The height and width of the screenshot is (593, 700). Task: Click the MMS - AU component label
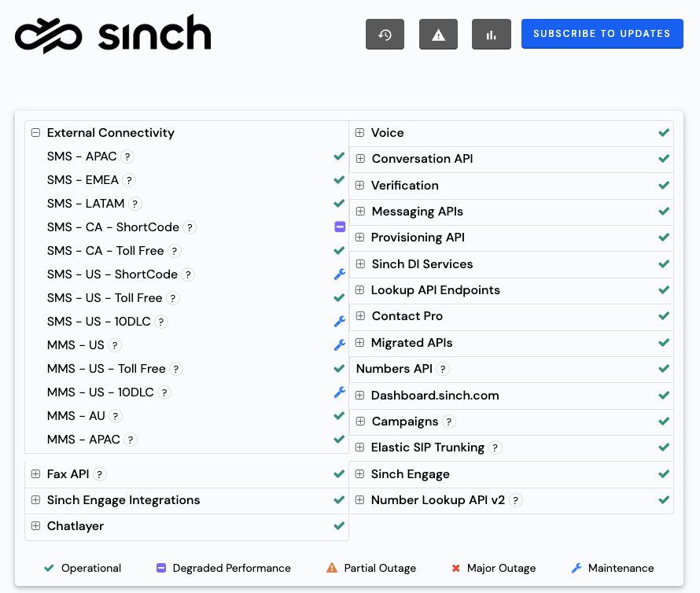[76, 416]
